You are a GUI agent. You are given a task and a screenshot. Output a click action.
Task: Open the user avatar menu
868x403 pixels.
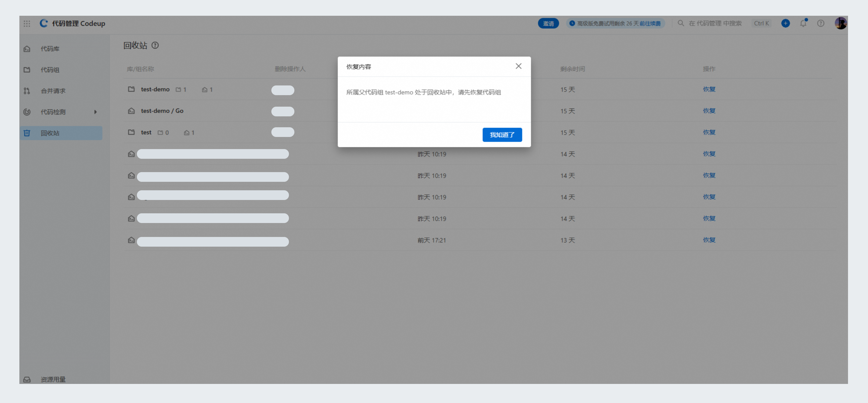(841, 23)
